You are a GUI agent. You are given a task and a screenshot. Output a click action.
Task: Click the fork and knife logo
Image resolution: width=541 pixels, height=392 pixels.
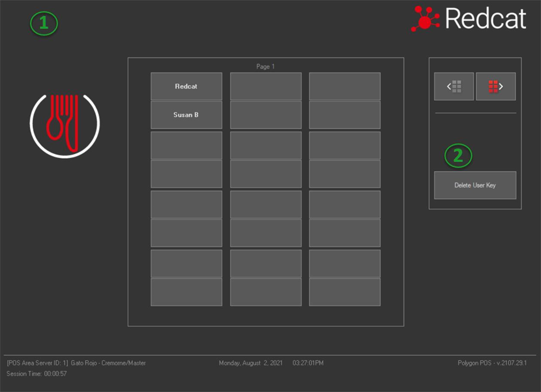coord(65,125)
